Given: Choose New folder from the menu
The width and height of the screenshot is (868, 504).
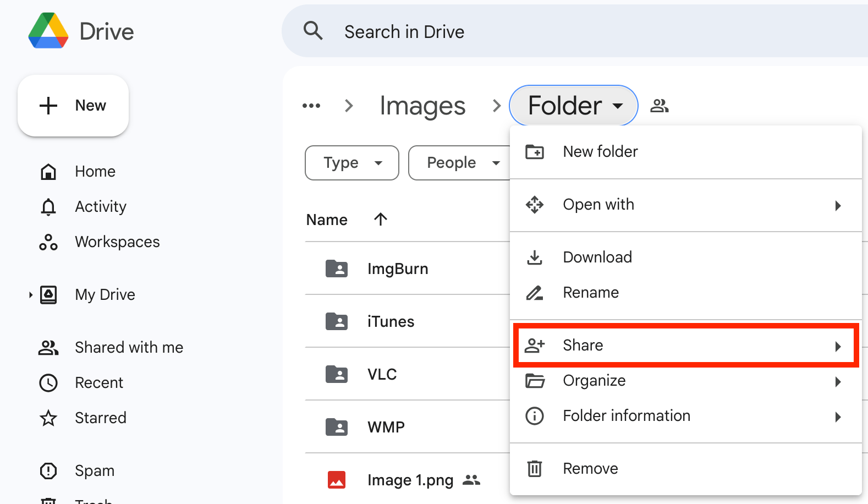Looking at the screenshot, I should point(686,152).
